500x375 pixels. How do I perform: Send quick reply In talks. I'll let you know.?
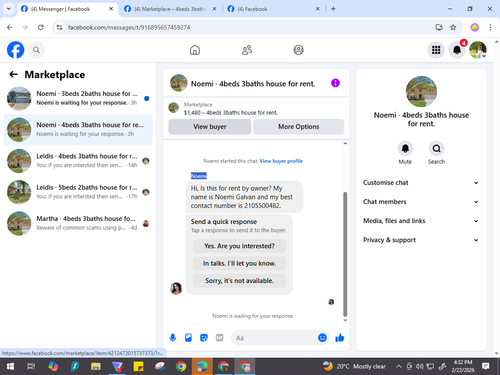pos(239,263)
